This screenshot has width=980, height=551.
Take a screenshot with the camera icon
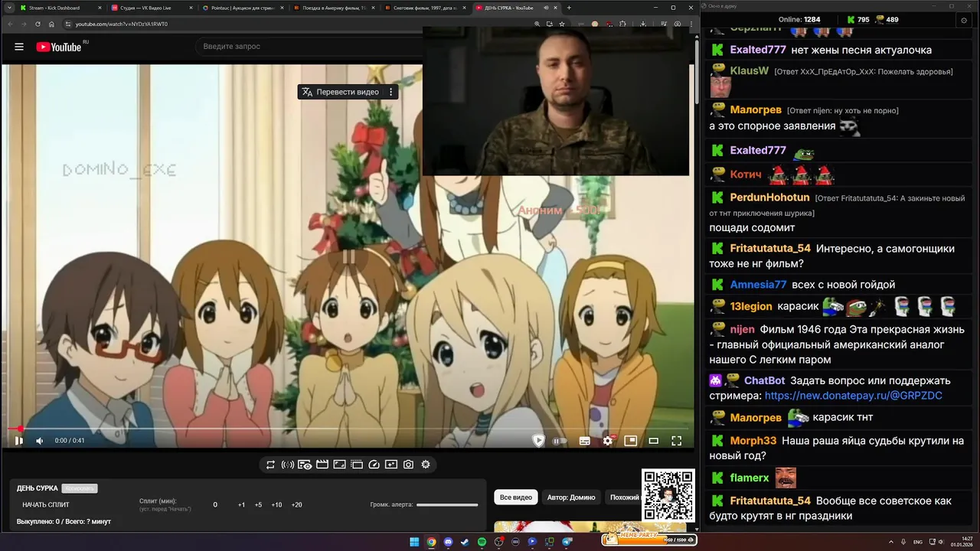click(x=408, y=465)
